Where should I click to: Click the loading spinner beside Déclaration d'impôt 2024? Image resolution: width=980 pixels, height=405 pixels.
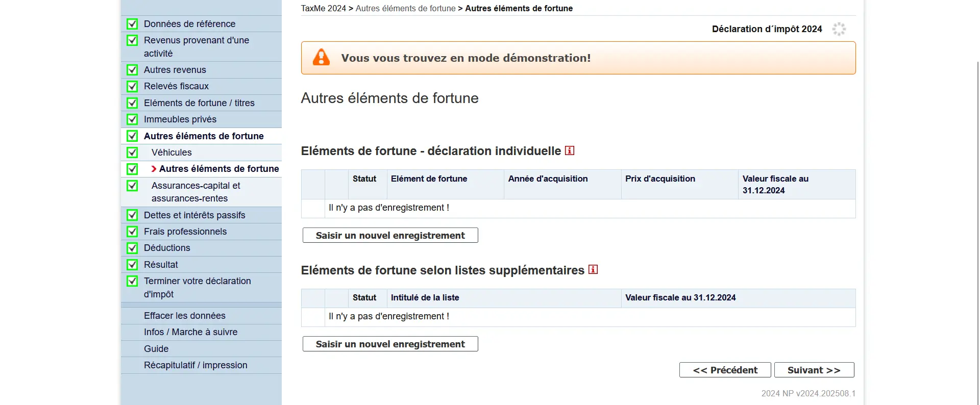(x=839, y=29)
